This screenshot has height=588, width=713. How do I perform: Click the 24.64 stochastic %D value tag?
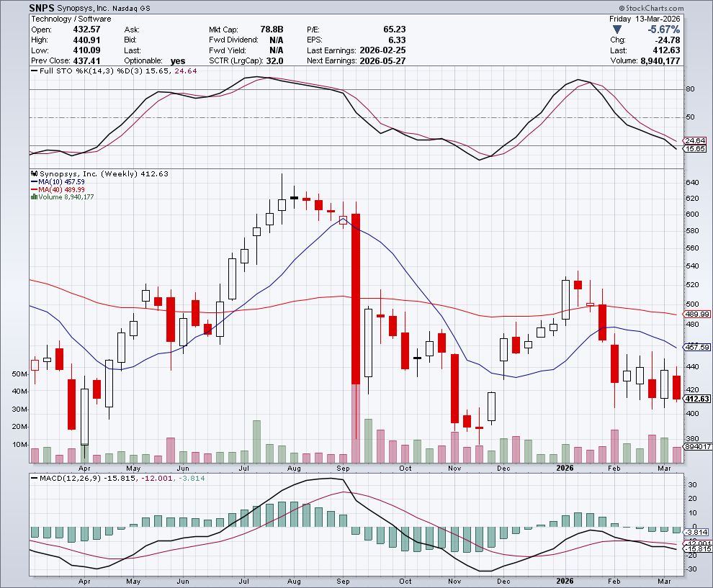tap(695, 141)
